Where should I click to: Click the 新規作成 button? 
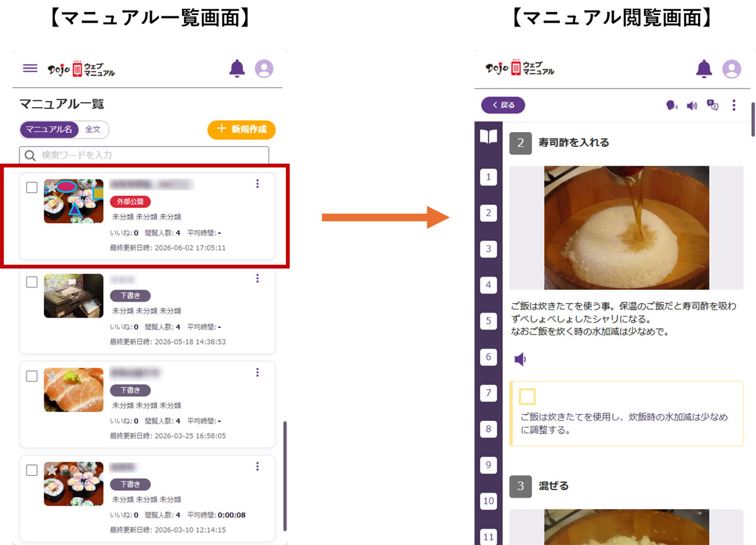tap(241, 130)
